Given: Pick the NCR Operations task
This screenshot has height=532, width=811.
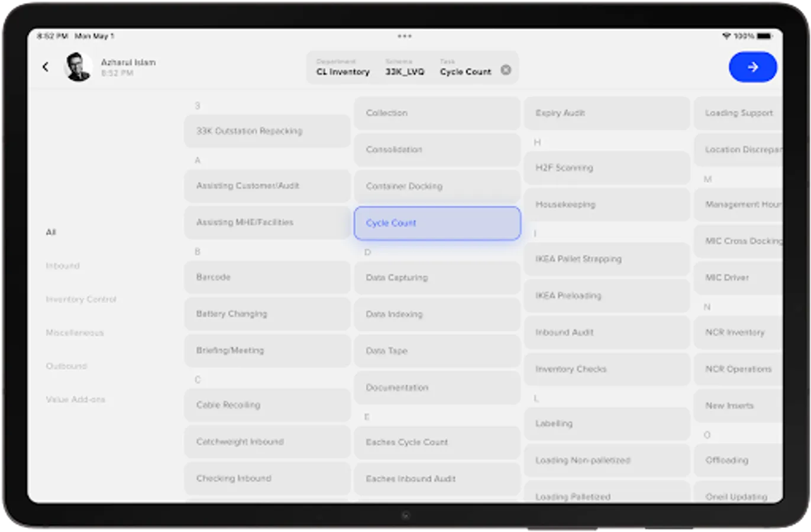Looking at the screenshot, I should click(x=738, y=369).
